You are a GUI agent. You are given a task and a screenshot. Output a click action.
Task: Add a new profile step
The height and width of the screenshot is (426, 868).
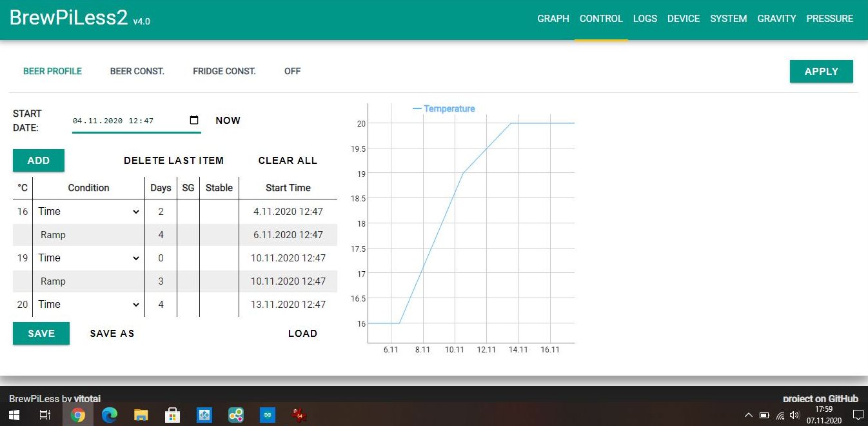coord(39,160)
